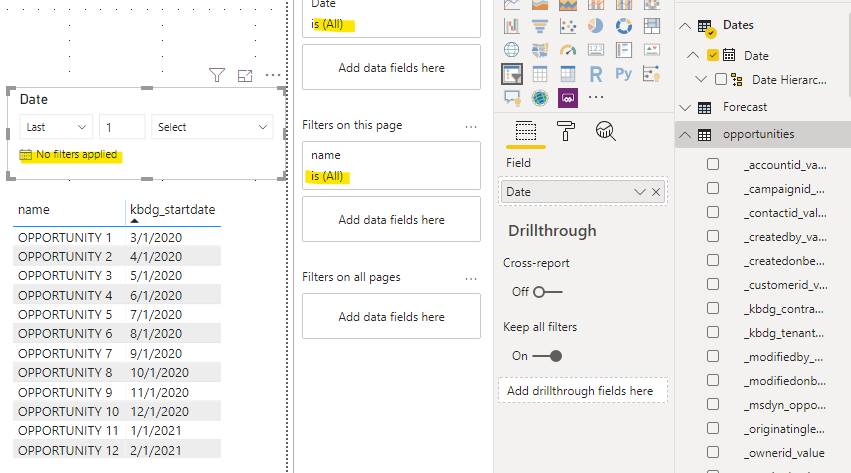Select the Filled map visualization

pyautogui.click(x=539, y=50)
